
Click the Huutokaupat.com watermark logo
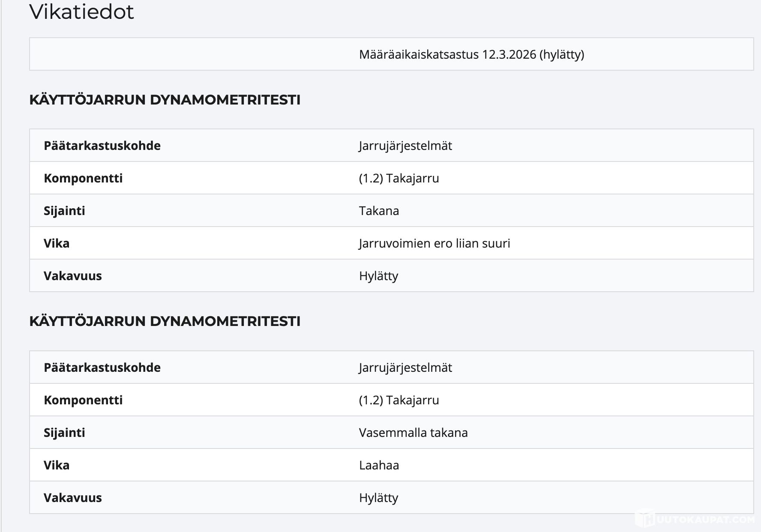pyautogui.click(x=695, y=519)
